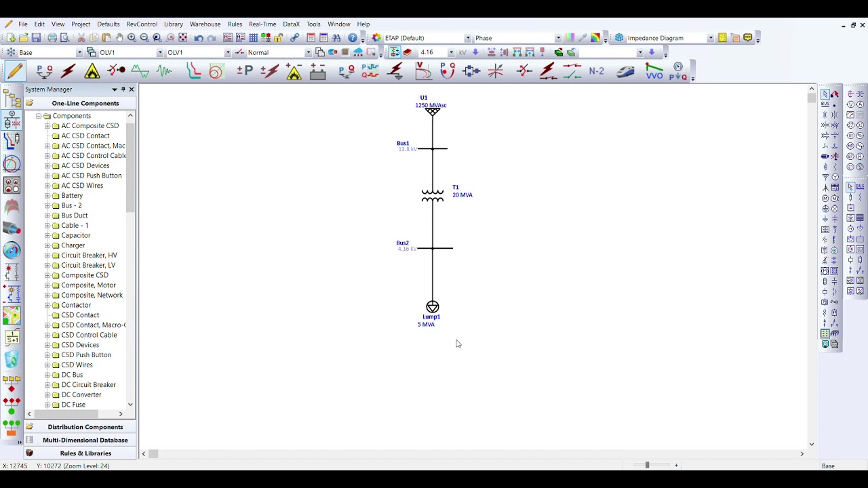Click the tree vertical scrollbar down arrow
Viewport: 868px width, 488px height.
point(130,405)
